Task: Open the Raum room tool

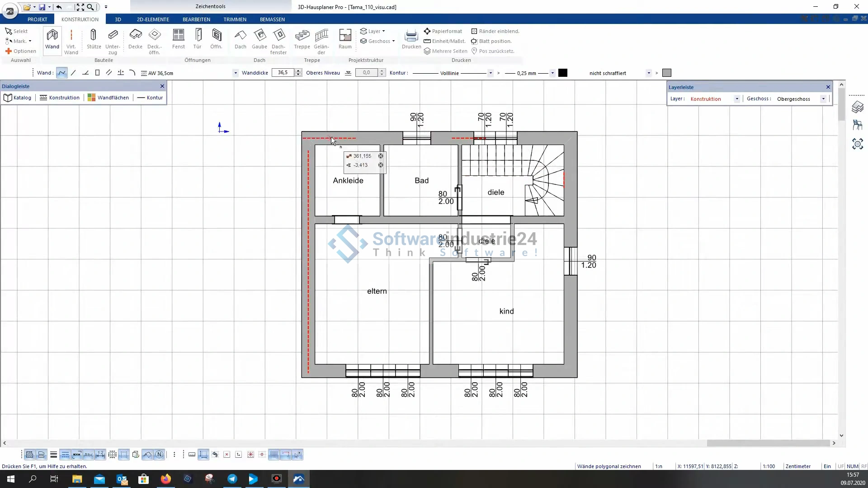Action: [x=345, y=39]
